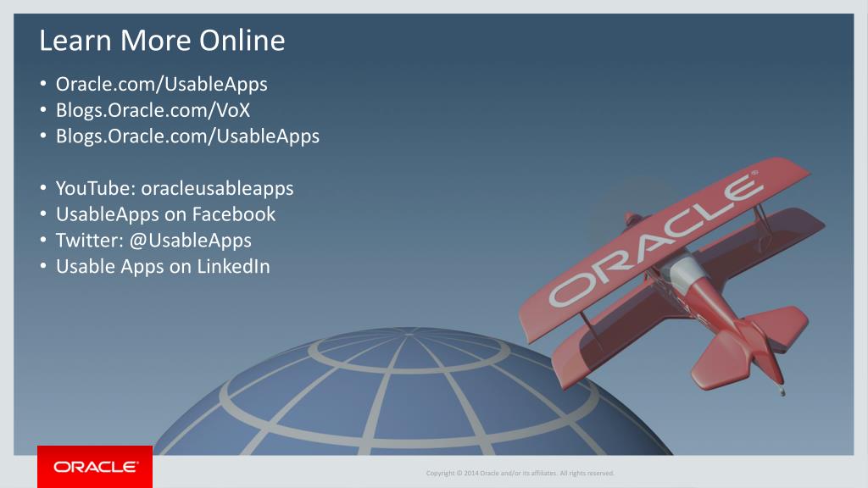868x488 pixels.
Task: Click the Blogs.Oracle.com/UsableApps bullet
Action: pos(187,136)
